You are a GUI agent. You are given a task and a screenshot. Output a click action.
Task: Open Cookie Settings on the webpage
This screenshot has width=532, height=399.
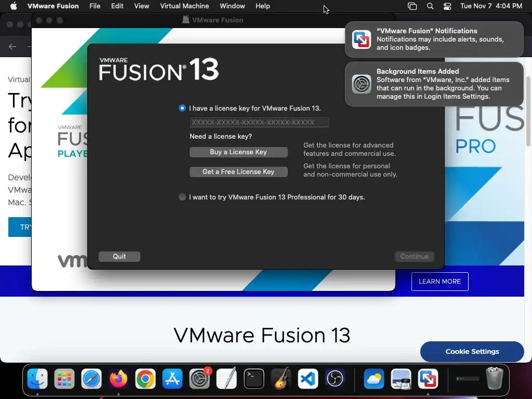point(472,352)
